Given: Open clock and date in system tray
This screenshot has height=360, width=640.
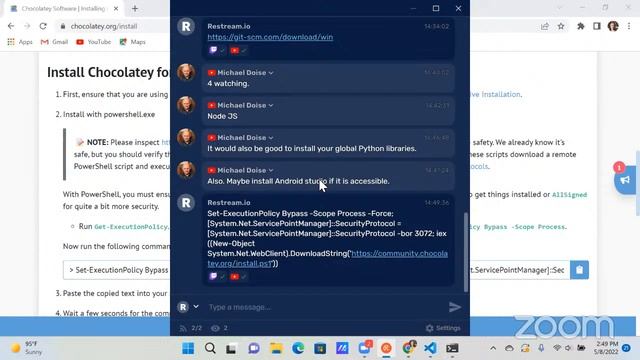Looking at the screenshot, I should click(606, 348).
